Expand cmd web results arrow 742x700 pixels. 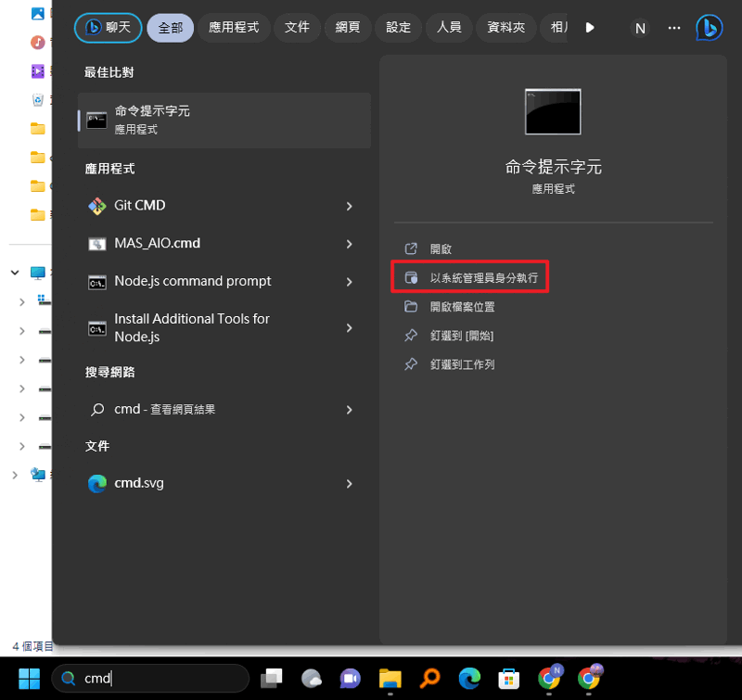click(350, 410)
